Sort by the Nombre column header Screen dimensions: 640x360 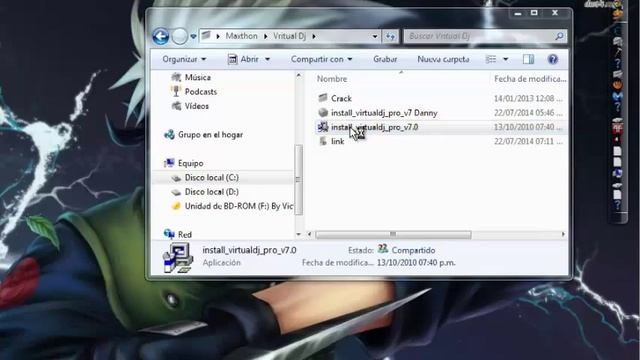332,79
